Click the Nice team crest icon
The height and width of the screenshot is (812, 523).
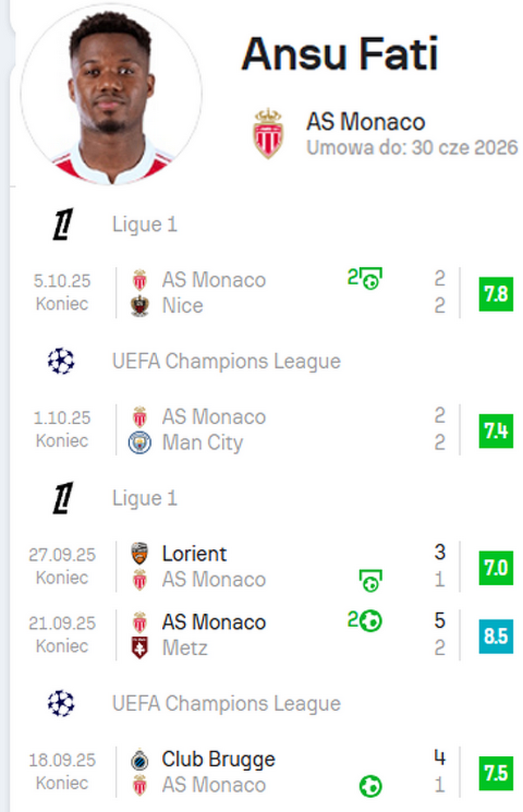[139, 306]
